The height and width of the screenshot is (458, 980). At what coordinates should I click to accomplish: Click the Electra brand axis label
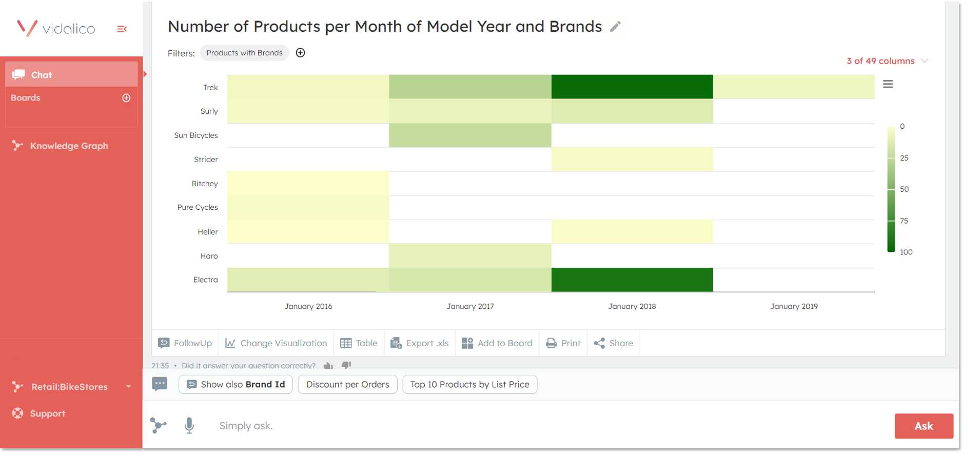tap(206, 280)
